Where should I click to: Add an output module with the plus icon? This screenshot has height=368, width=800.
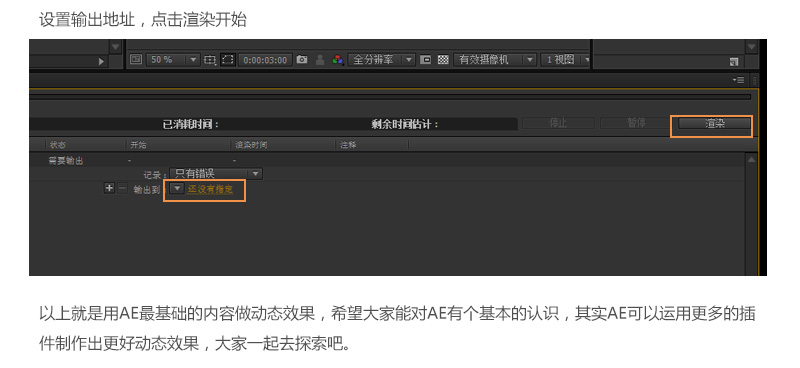[109, 188]
